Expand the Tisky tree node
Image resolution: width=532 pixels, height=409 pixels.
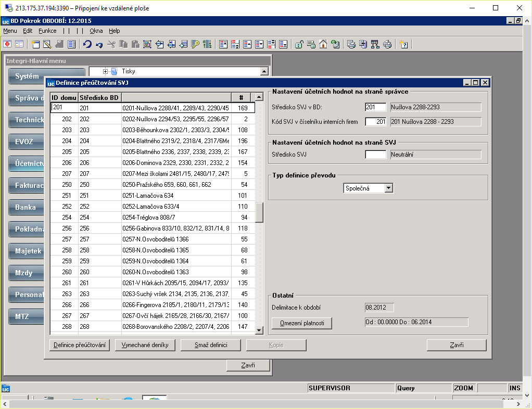click(105, 72)
